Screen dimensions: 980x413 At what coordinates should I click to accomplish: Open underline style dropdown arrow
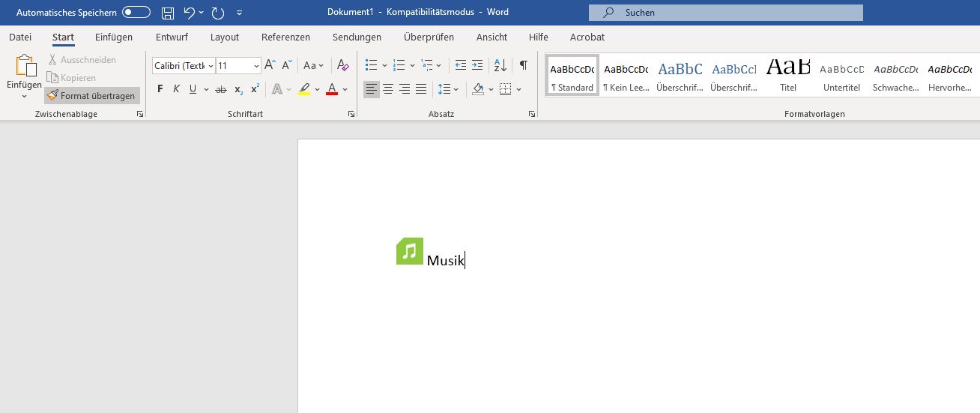pos(205,89)
